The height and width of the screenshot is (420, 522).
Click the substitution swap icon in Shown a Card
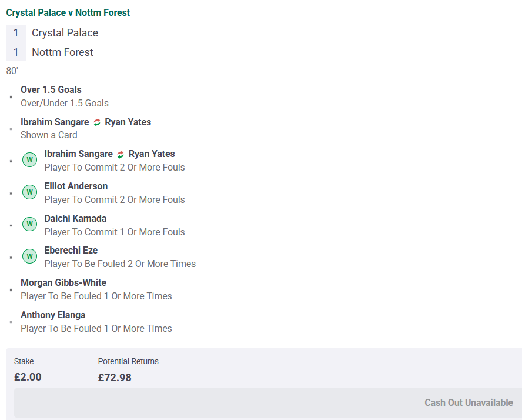[x=97, y=122]
